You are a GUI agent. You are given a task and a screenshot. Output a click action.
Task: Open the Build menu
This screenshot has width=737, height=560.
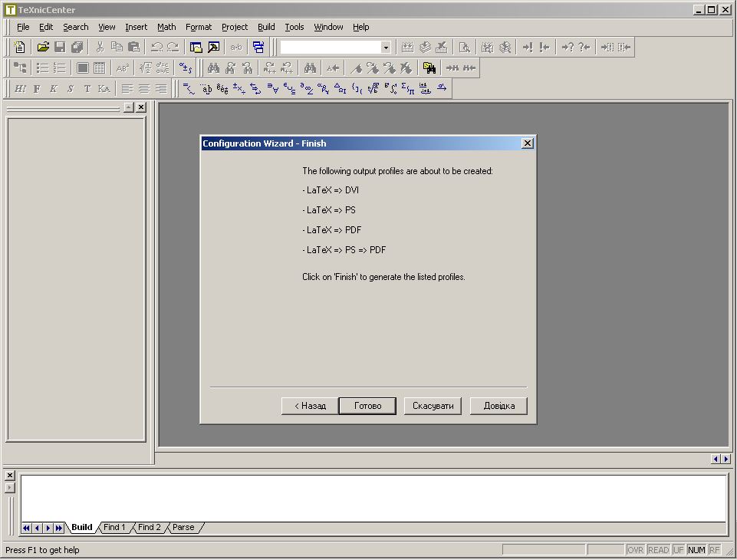266,27
